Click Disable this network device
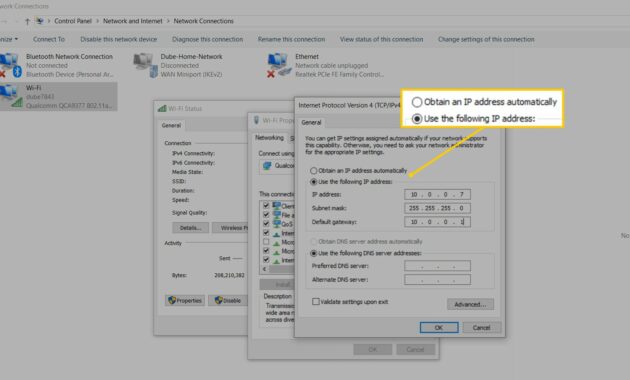 click(x=119, y=39)
